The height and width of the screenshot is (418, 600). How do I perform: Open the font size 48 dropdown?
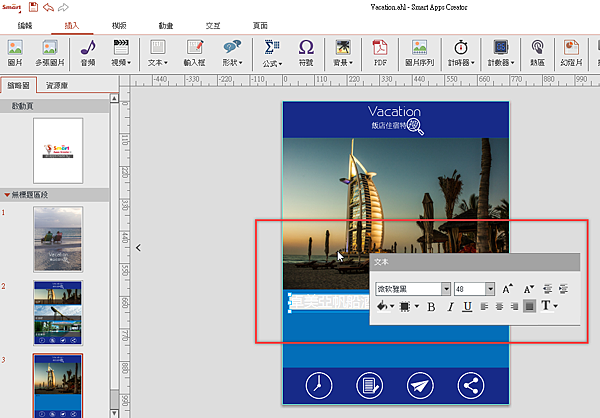pos(474,288)
